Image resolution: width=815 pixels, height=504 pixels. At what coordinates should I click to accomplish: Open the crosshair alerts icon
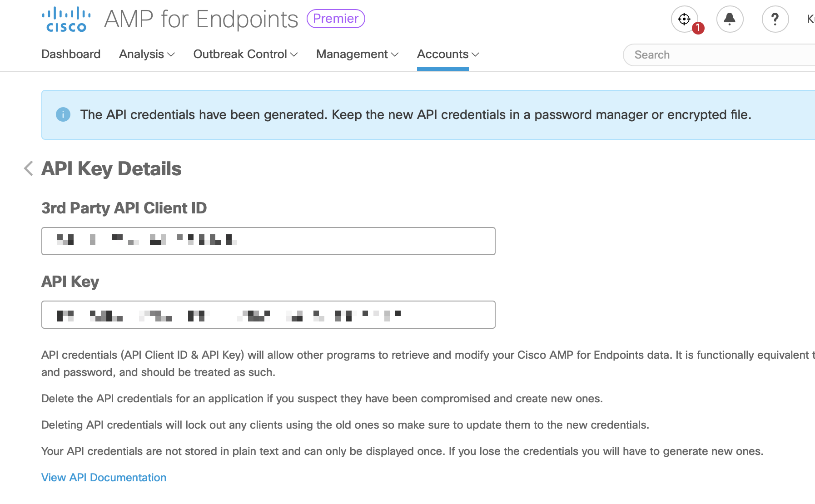coord(684,19)
